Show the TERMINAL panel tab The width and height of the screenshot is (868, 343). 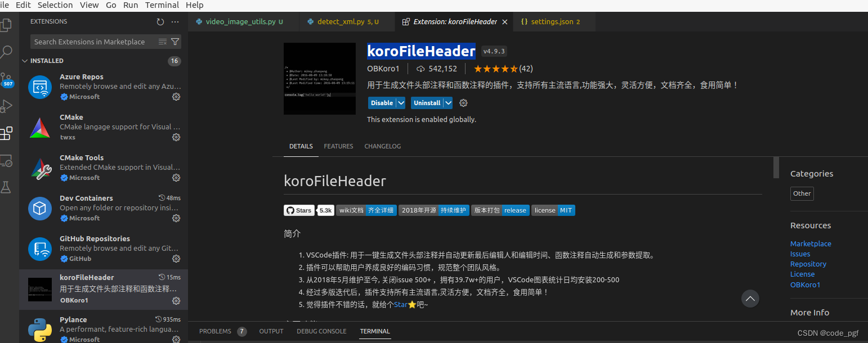point(375,331)
